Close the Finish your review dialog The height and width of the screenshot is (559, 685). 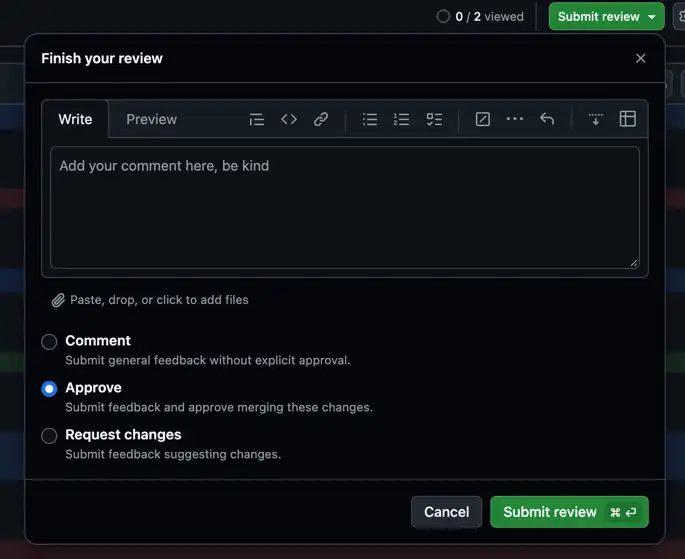click(640, 58)
